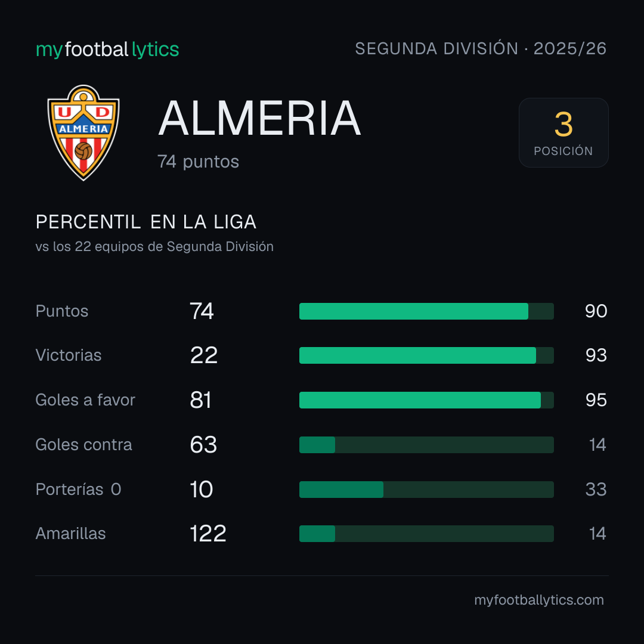
Task: Click the UD Almeria club crest
Action: (x=83, y=132)
